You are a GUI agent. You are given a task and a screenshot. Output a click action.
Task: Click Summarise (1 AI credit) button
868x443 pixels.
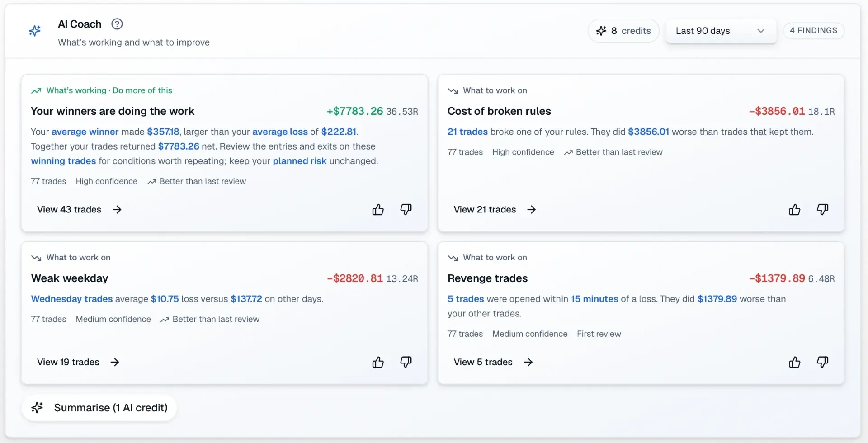99,408
